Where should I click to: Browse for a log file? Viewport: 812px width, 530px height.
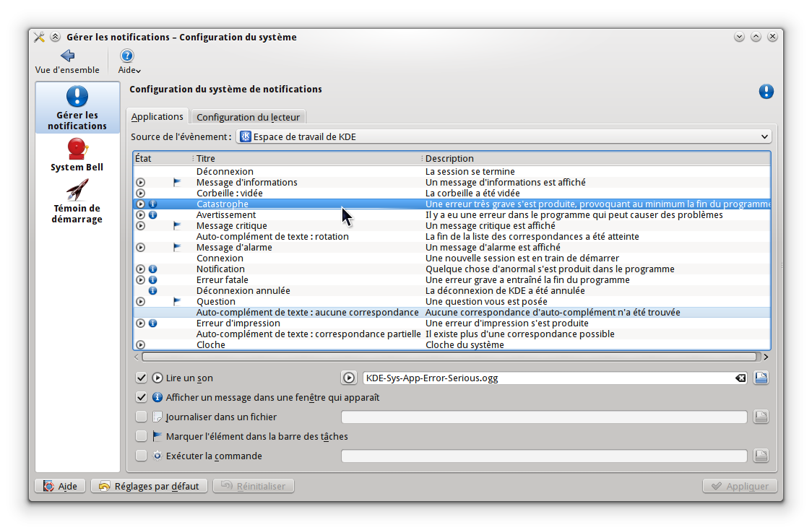pyautogui.click(x=761, y=417)
